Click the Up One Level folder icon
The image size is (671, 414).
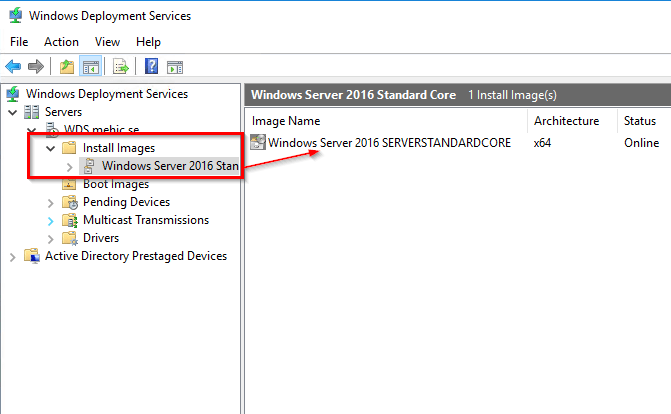tap(66, 67)
